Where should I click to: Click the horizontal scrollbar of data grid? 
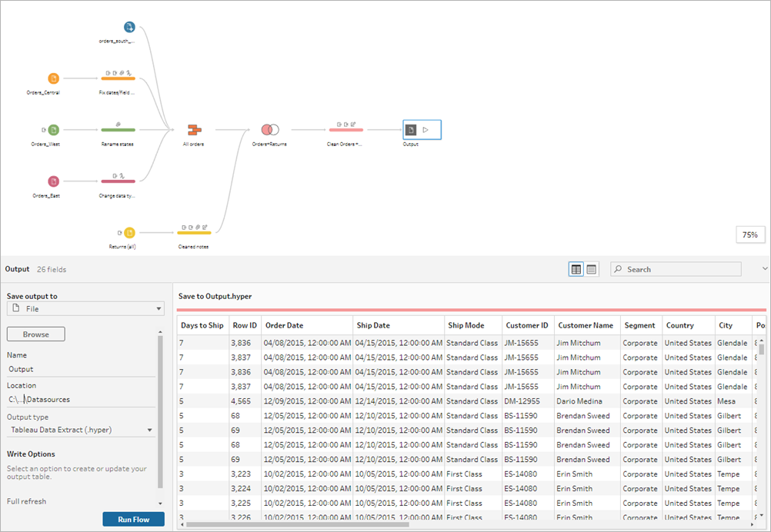point(297,524)
